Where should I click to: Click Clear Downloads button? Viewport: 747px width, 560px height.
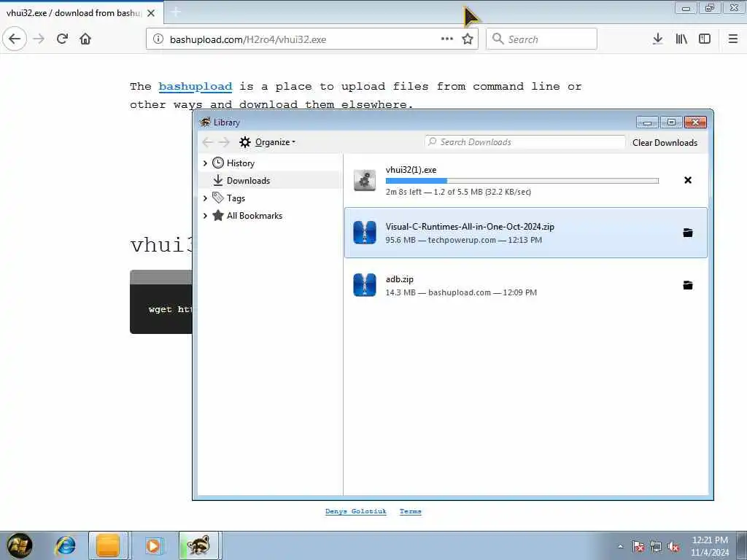(x=665, y=142)
